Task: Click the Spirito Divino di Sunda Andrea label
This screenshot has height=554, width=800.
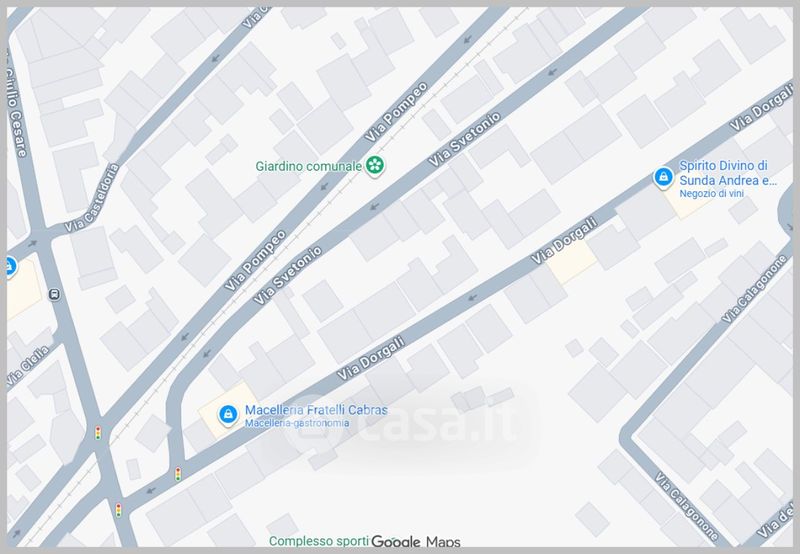Action: (x=728, y=173)
